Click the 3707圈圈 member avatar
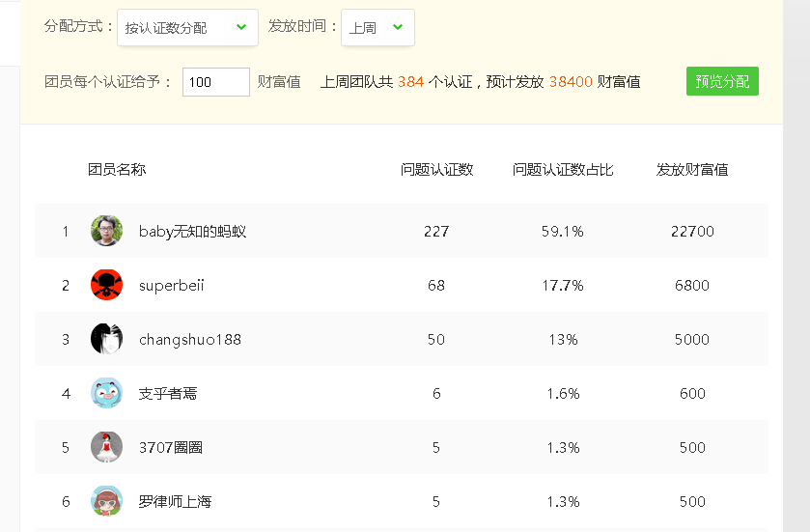810x532 pixels. coord(106,447)
